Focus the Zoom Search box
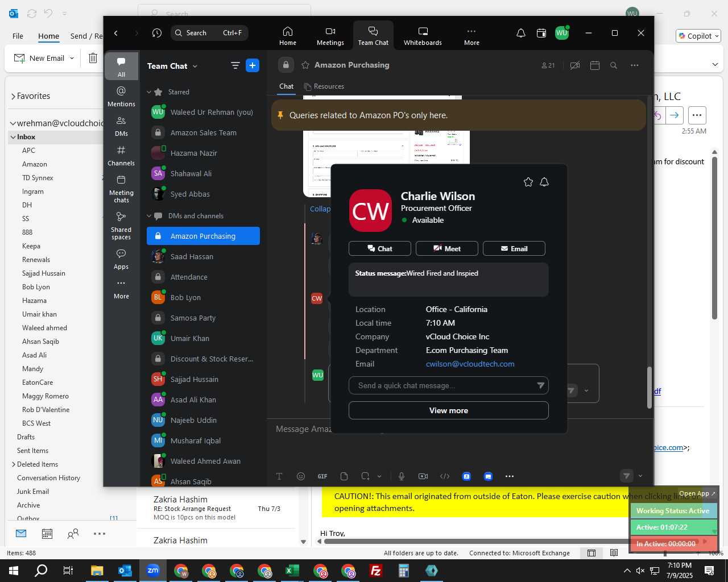 209,33
